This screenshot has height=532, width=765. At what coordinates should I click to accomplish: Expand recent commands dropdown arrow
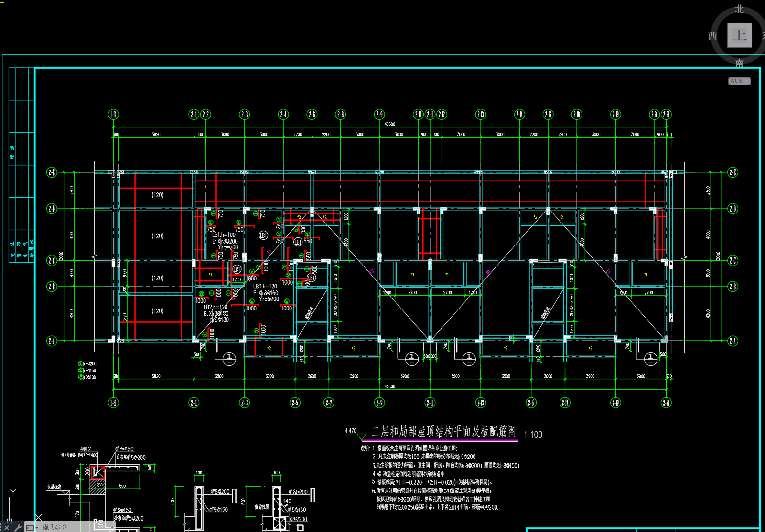point(37,527)
